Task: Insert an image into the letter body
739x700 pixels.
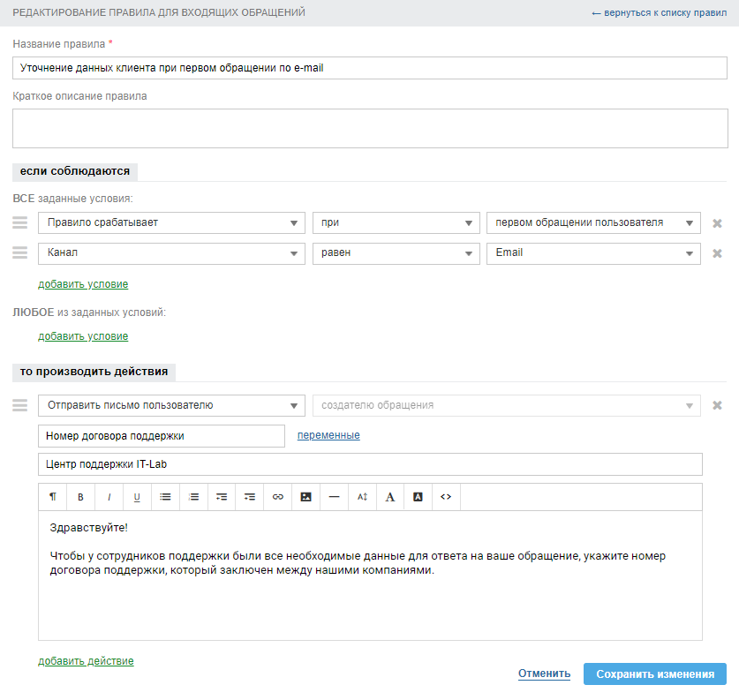Action: [305, 497]
